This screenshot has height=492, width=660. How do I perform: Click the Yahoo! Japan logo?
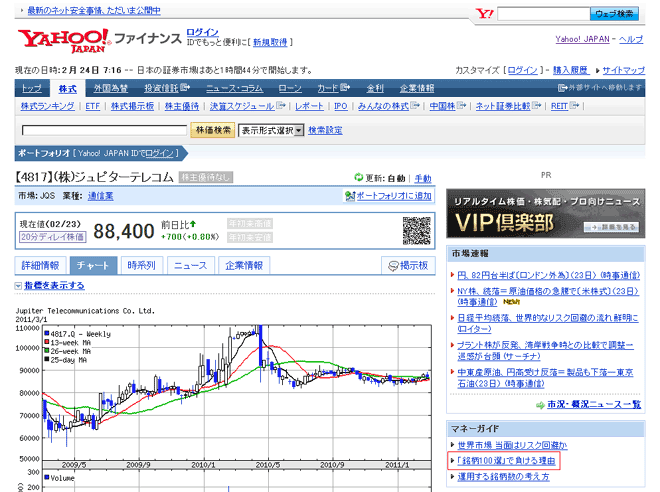point(61,41)
